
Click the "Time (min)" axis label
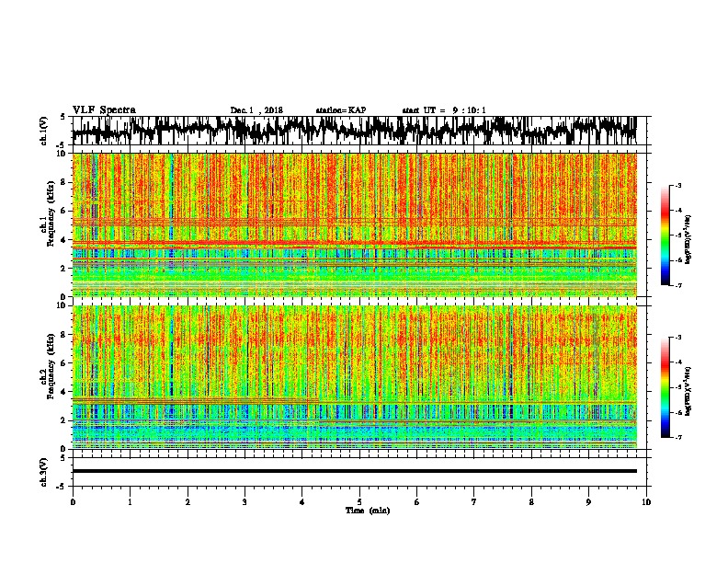tap(368, 511)
